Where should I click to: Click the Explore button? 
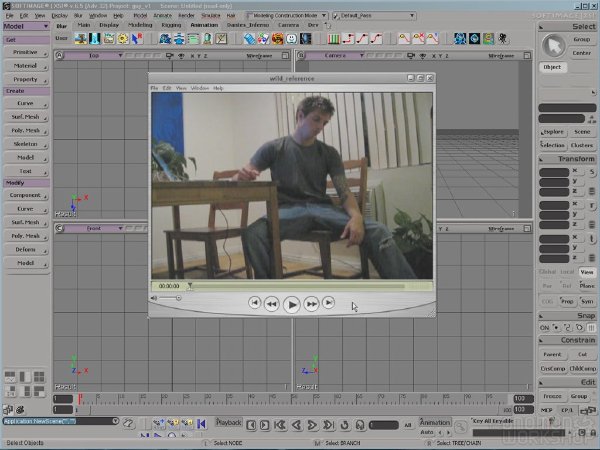[552, 132]
